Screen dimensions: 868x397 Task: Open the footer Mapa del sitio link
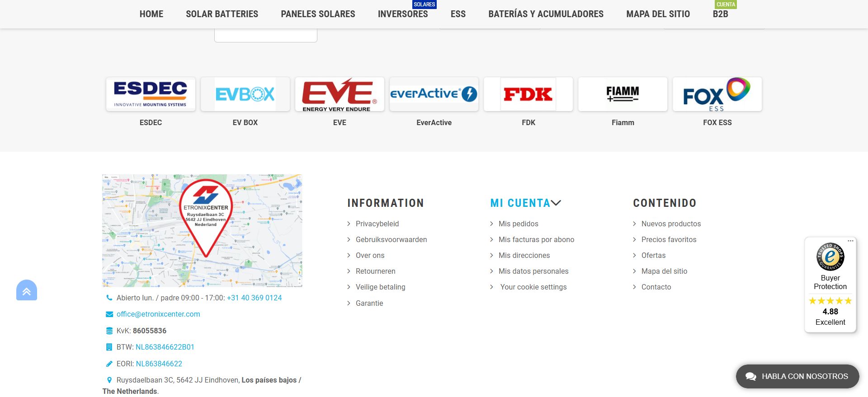pyautogui.click(x=664, y=271)
